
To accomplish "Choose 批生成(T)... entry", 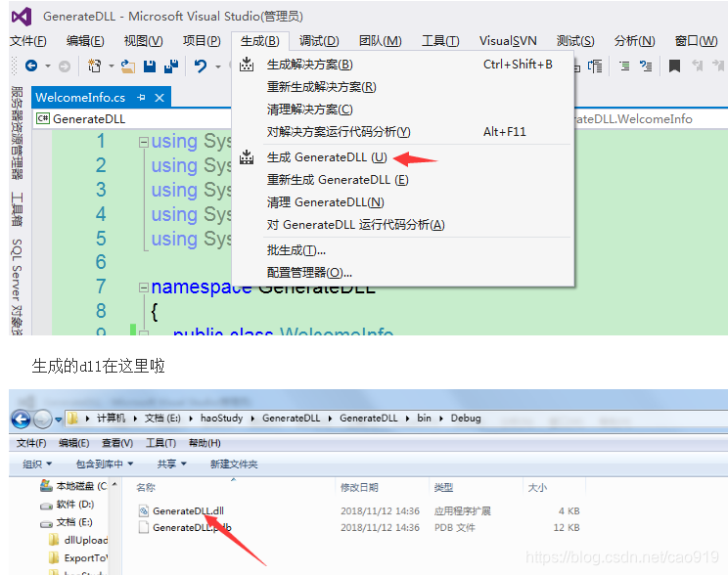I will (402, 250).
